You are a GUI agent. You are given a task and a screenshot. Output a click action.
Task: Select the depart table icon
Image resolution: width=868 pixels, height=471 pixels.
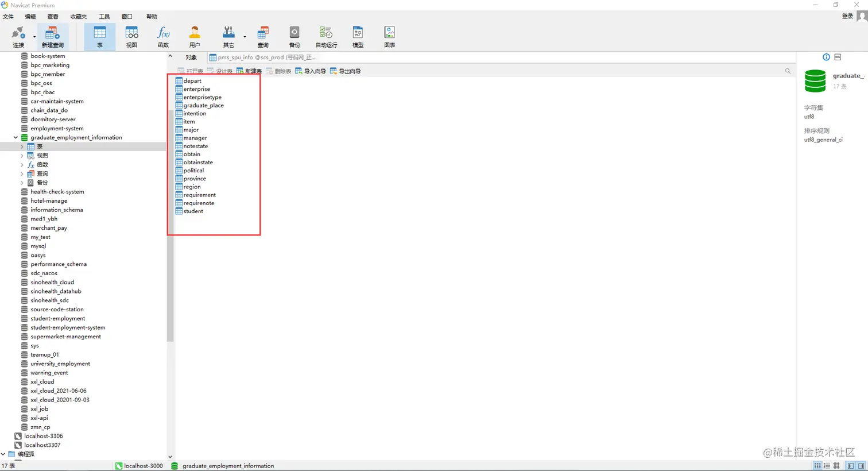coord(179,81)
